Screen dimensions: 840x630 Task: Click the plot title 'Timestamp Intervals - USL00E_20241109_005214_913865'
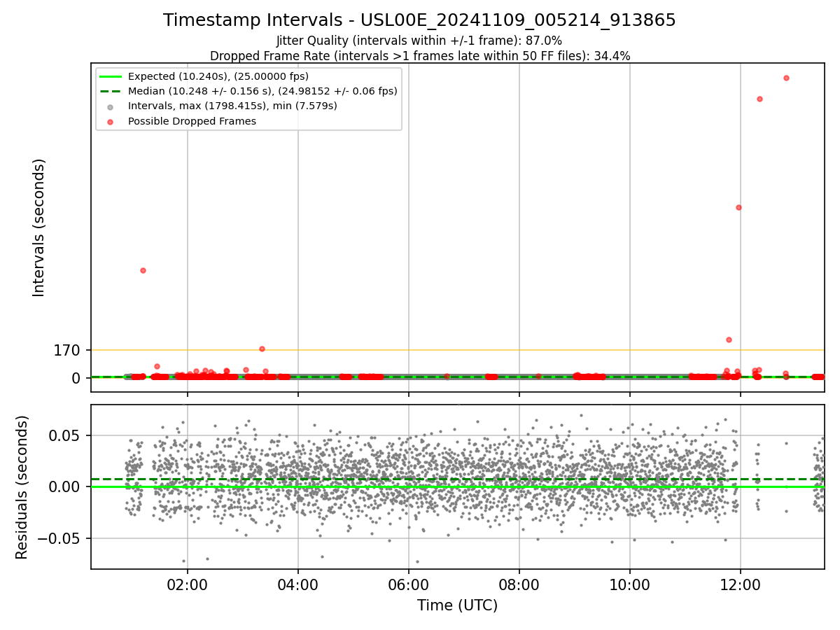pos(419,20)
